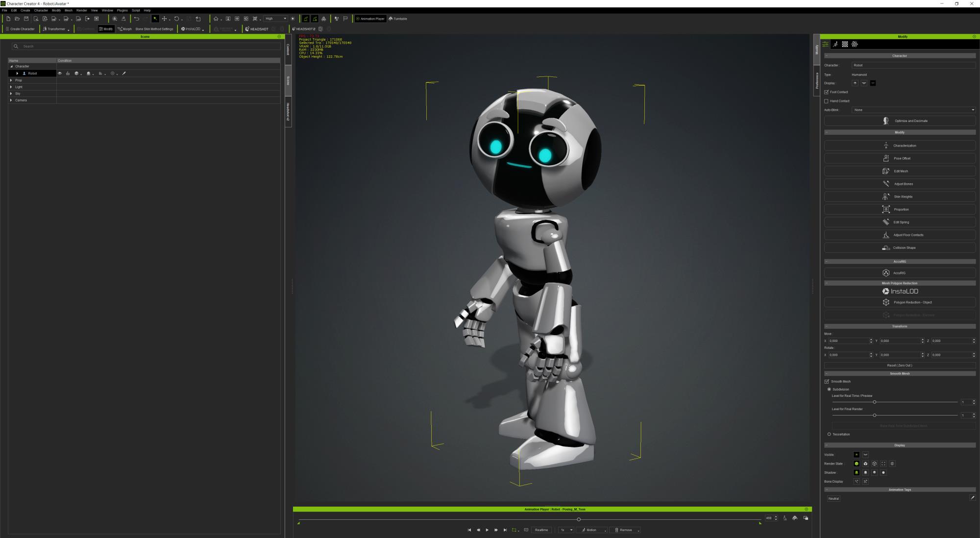Expand the Camera tree category
This screenshot has width=980, height=538.
11,100
